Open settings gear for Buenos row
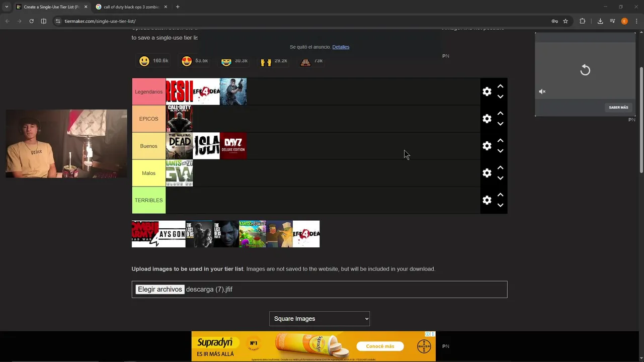The height and width of the screenshot is (362, 644). click(x=487, y=146)
